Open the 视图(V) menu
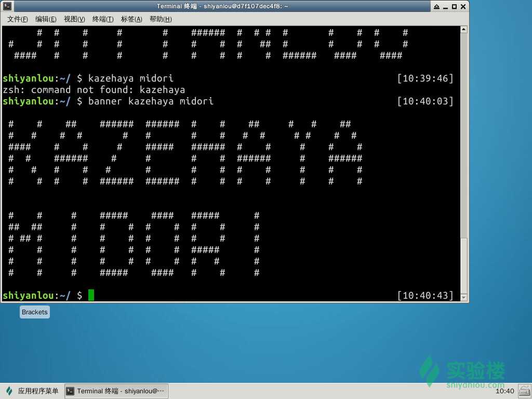This screenshot has width=532, height=399. tap(74, 19)
